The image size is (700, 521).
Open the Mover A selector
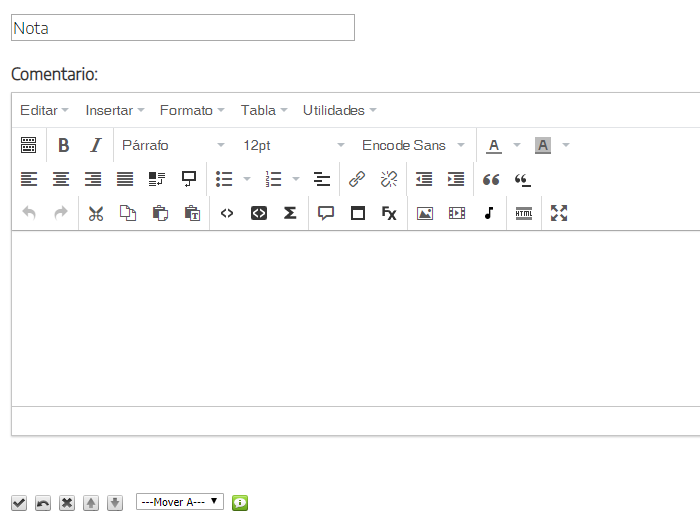(180, 502)
